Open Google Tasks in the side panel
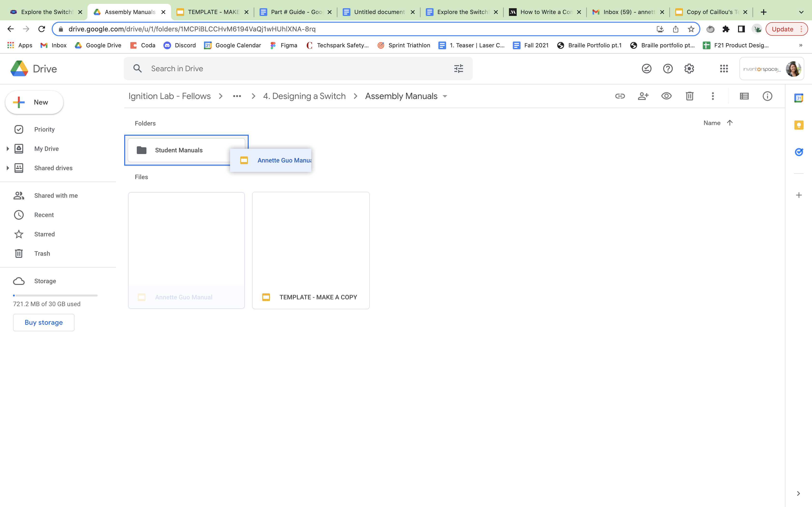This screenshot has width=812, height=507. click(799, 152)
